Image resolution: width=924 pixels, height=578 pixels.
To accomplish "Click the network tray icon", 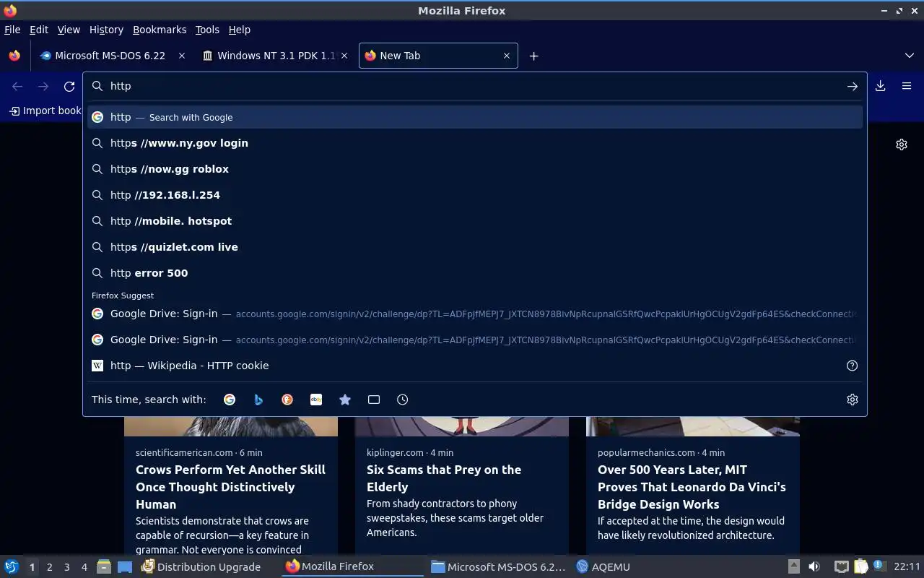I will tap(841, 567).
